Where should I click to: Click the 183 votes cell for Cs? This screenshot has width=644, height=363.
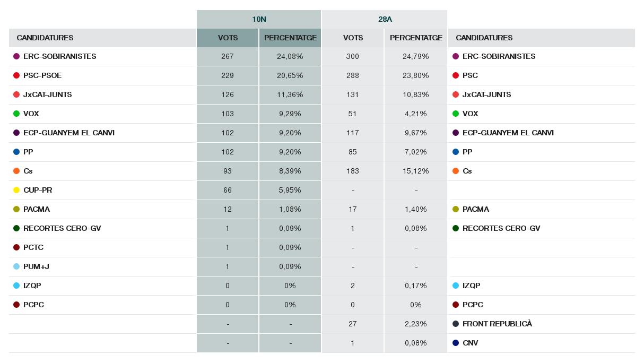tap(352, 171)
